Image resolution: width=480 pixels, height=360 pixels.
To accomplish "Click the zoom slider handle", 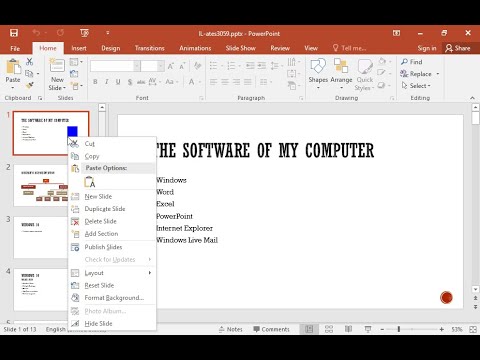I will (399, 329).
